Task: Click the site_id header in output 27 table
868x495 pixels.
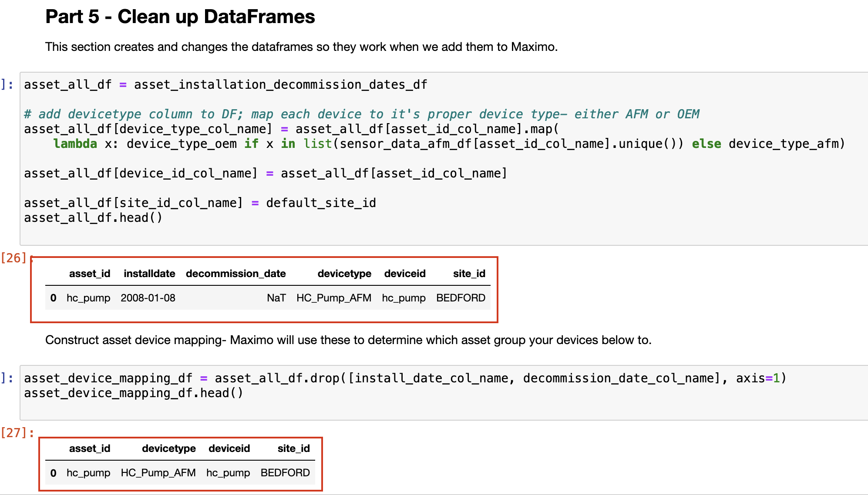Action: [x=294, y=448]
